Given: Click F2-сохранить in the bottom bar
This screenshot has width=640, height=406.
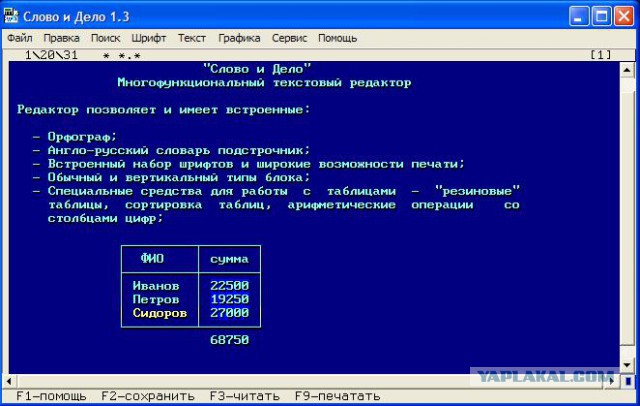Looking at the screenshot, I should (148, 396).
